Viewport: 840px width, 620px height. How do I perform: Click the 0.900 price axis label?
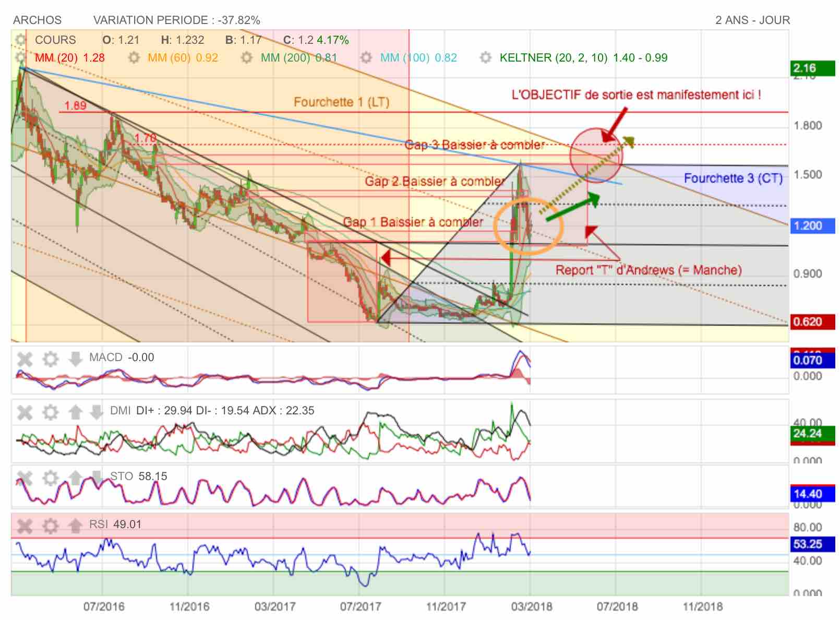coord(808,274)
